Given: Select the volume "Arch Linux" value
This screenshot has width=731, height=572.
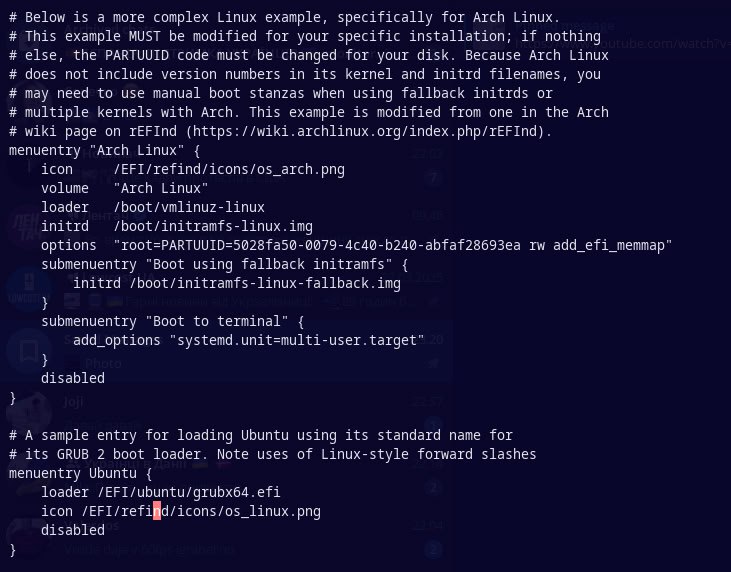Looking at the screenshot, I should click(x=161, y=188).
